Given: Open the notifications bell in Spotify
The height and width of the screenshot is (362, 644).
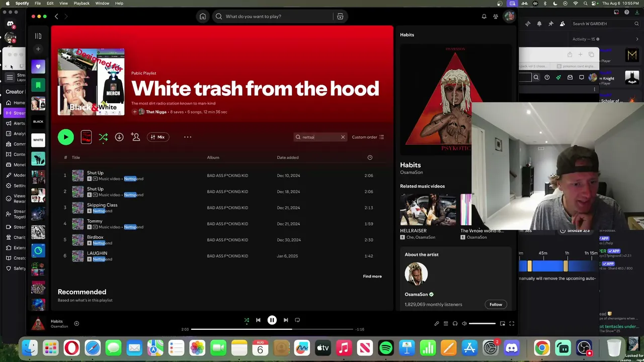Looking at the screenshot, I should pyautogui.click(x=484, y=17).
